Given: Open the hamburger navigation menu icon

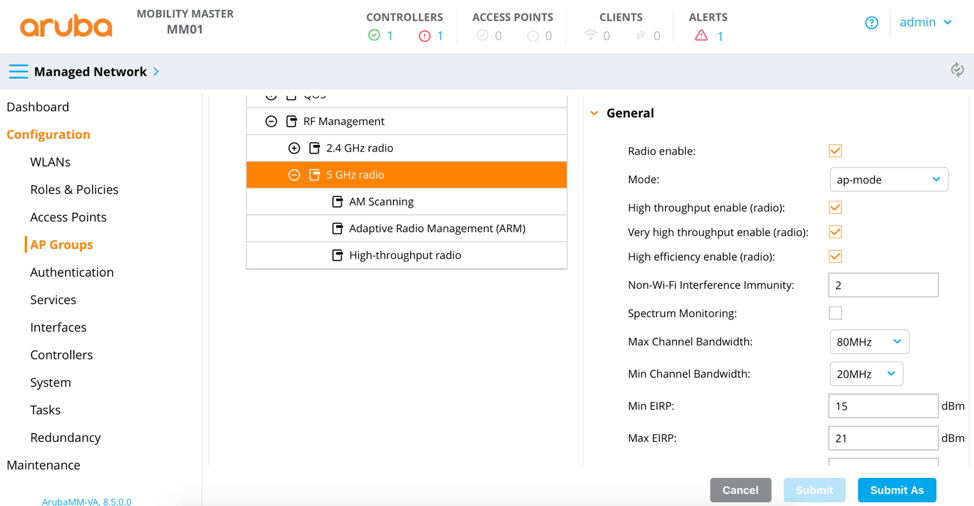Looking at the screenshot, I should click(18, 72).
